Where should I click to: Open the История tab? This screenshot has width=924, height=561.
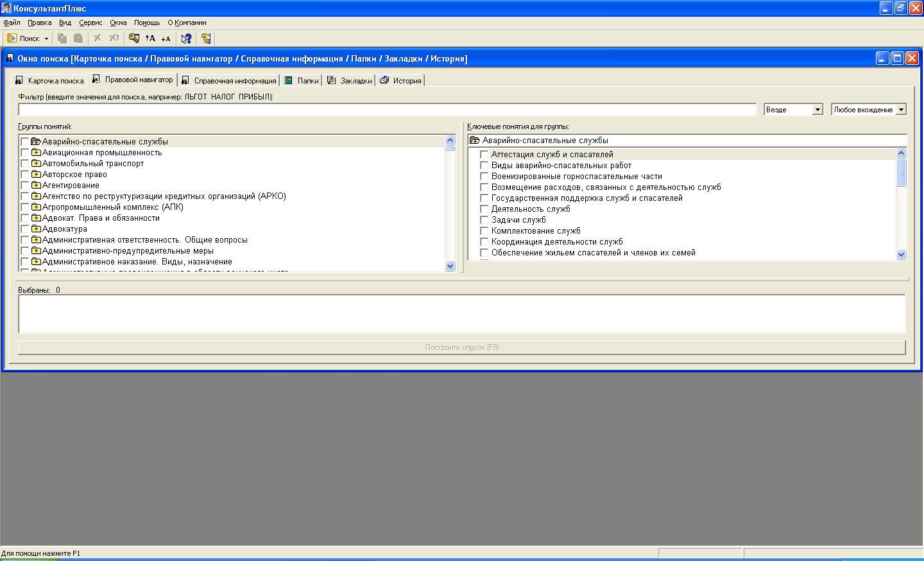pos(401,80)
